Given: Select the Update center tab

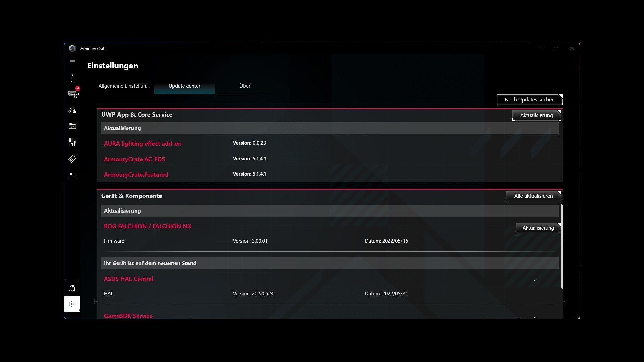Looking at the screenshot, I should 184,86.
